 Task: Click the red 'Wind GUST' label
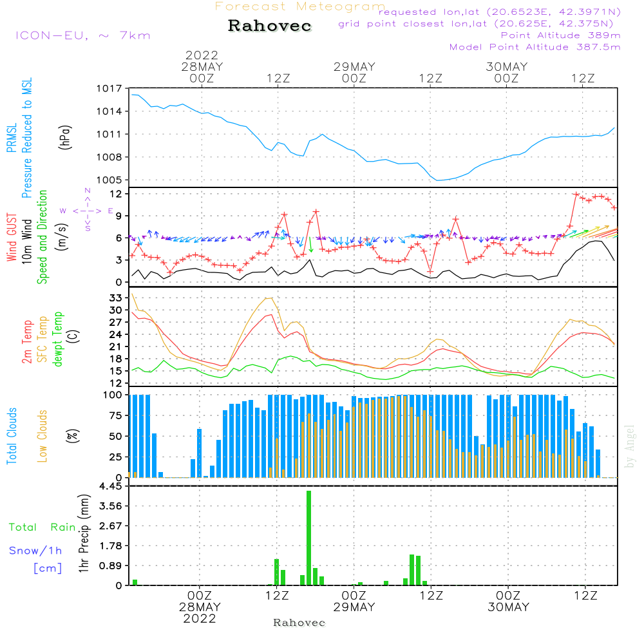(x=12, y=237)
